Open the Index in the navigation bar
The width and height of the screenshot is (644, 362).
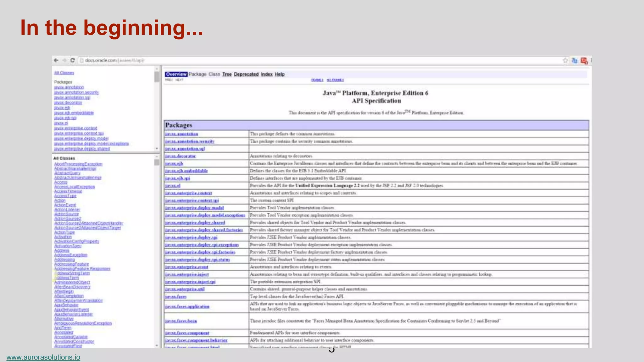pyautogui.click(x=266, y=74)
